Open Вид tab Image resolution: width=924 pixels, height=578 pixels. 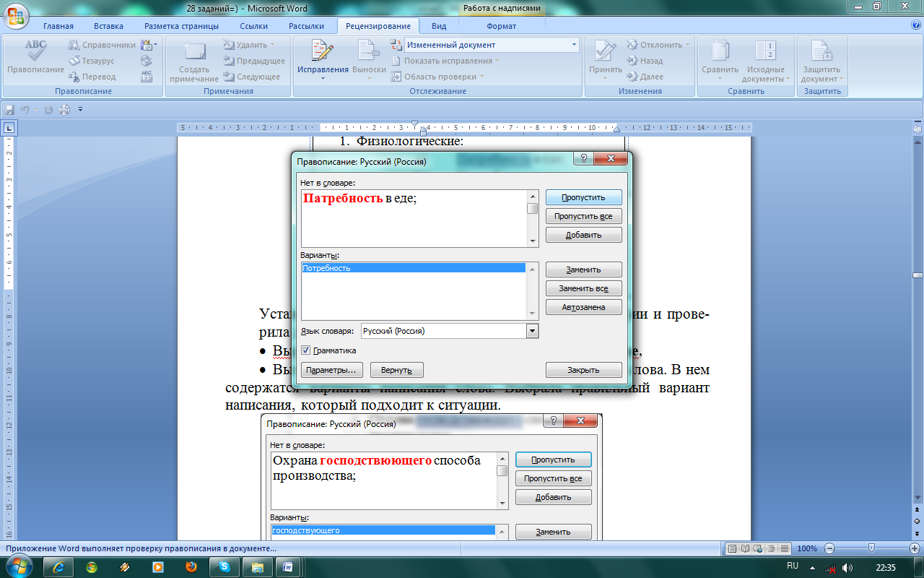tap(439, 26)
